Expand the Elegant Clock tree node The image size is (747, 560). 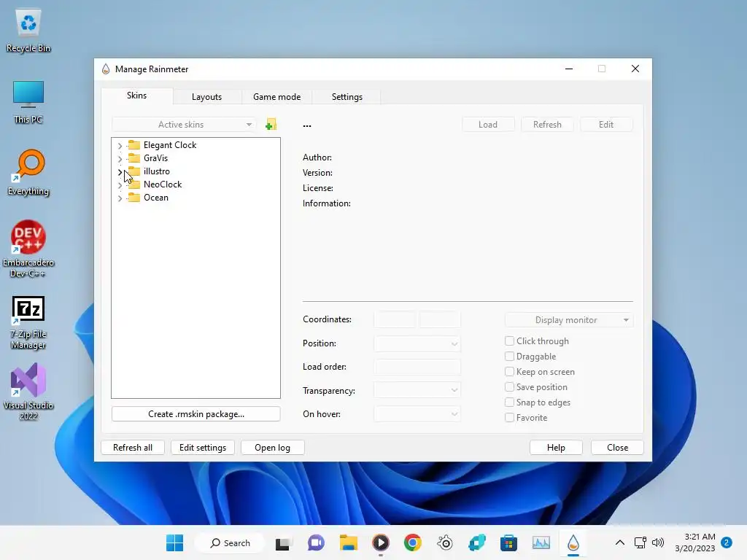(x=120, y=145)
